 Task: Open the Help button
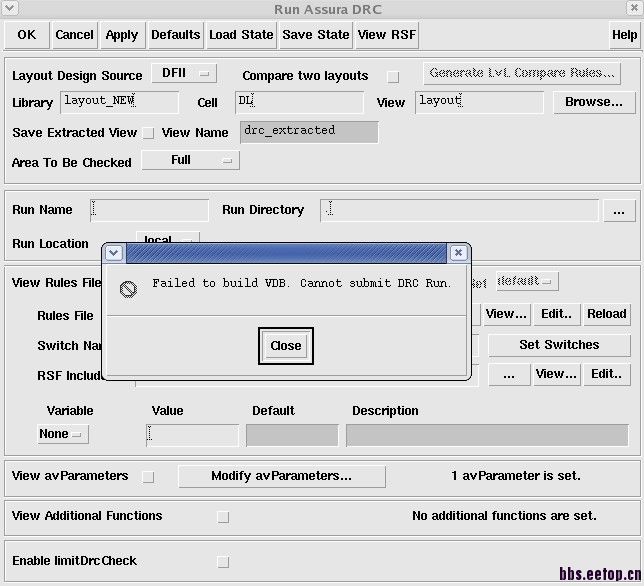pyautogui.click(x=624, y=35)
